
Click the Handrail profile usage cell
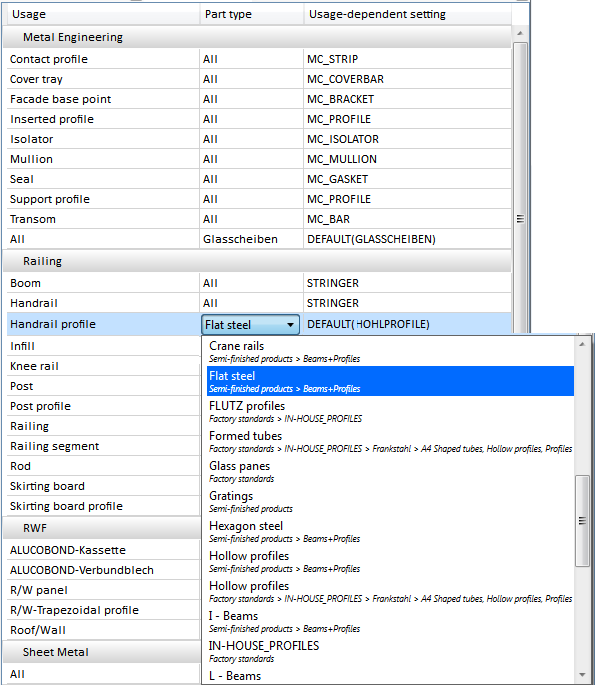[103, 324]
